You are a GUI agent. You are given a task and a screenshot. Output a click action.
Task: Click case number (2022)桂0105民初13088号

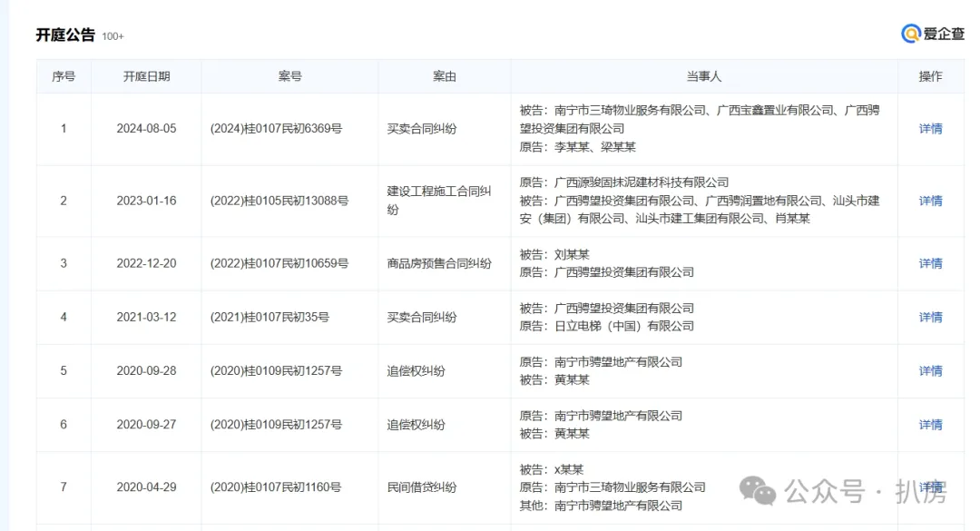point(279,201)
